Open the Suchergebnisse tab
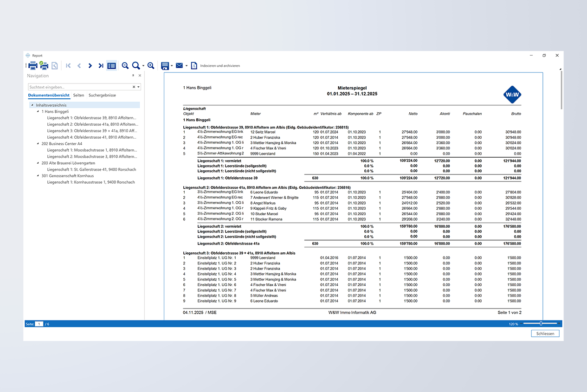The image size is (587, 392). (x=102, y=95)
